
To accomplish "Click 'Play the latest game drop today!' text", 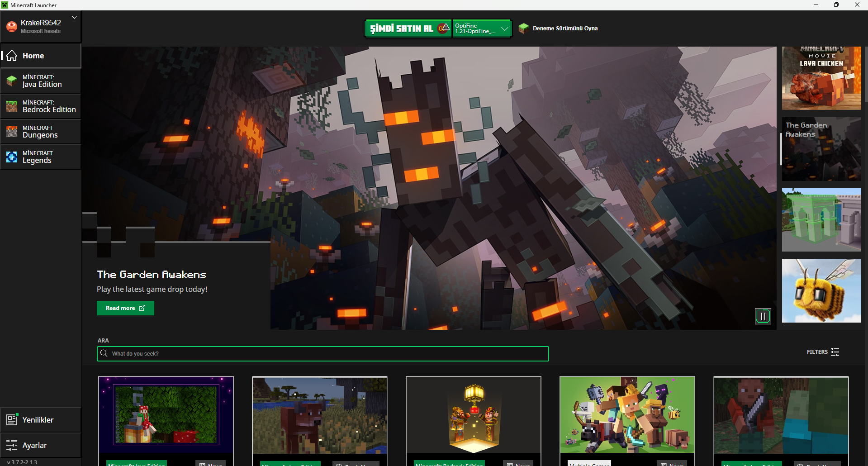I will tap(152, 289).
